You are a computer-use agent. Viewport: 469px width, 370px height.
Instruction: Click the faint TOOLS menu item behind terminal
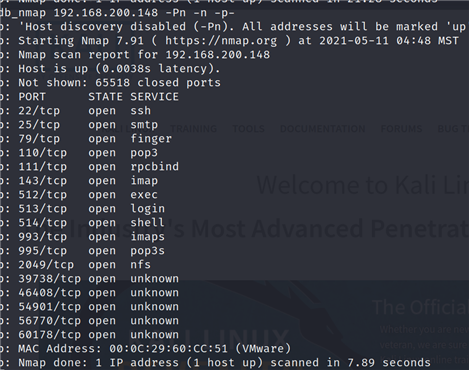click(x=248, y=129)
